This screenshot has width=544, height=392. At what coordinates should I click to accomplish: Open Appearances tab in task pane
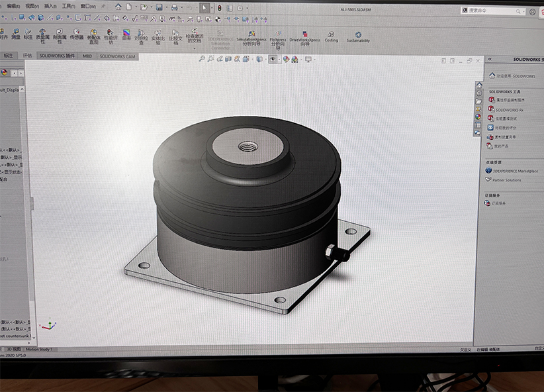pyautogui.click(x=478, y=117)
